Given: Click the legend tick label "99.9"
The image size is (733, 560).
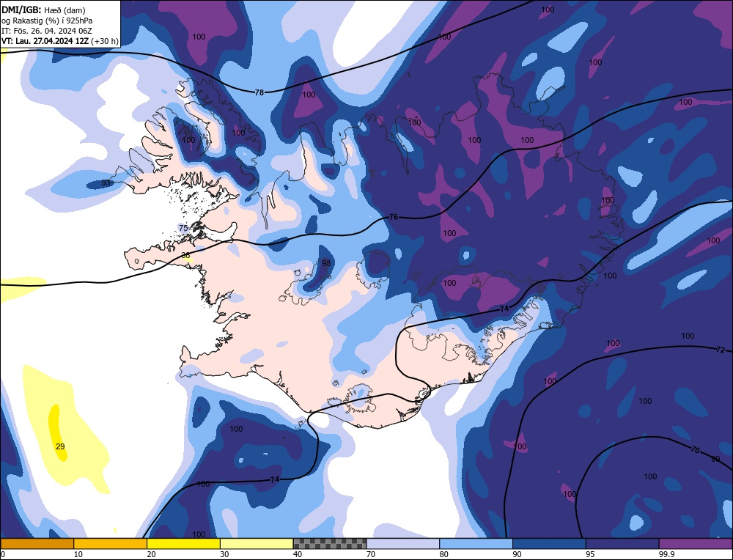Looking at the screenshot, I should click(x=666, y=554).
